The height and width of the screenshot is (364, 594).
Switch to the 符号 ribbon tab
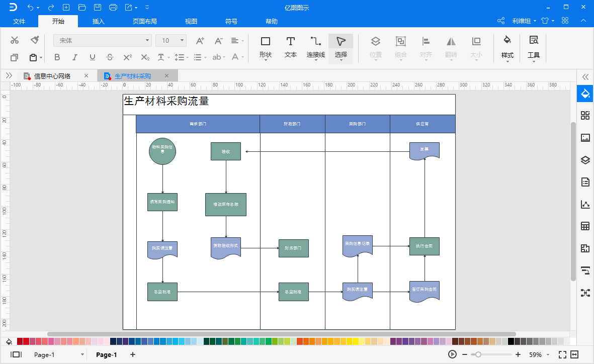coord(231,21)
